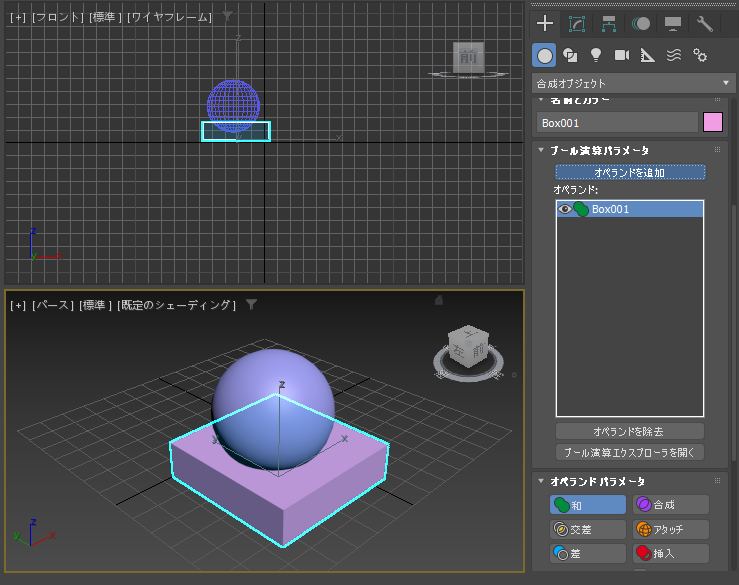
Task: Open front viewport [標準] quality menu
Action: tap(105, 17)
